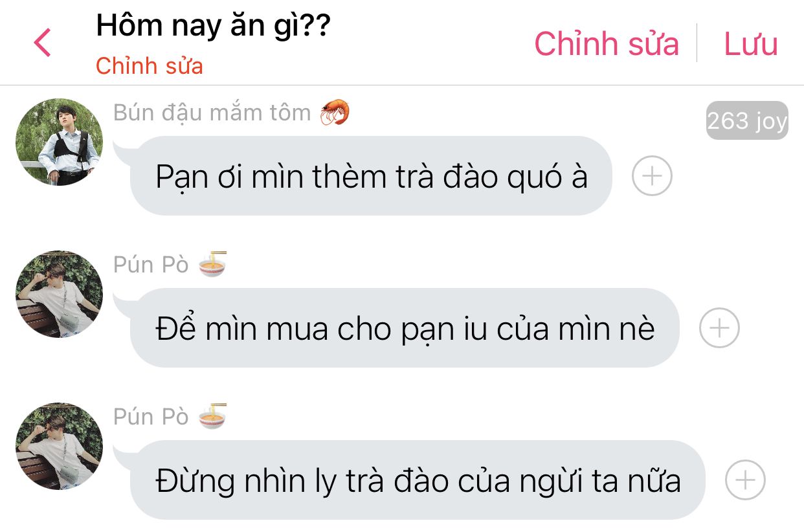
Task: Click the pink Chỉnh sửa header button
Action: [607, 44]
